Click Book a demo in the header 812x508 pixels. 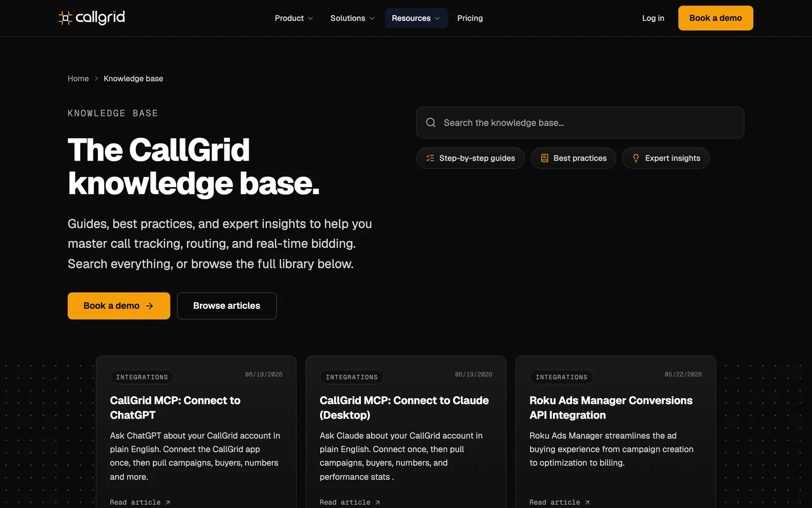point(716,18)
